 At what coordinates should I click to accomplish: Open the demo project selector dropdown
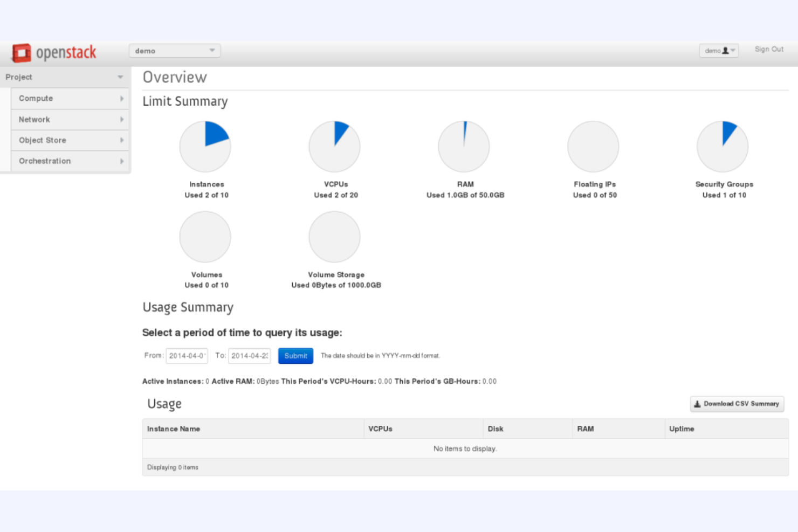[x=174, y=50]
